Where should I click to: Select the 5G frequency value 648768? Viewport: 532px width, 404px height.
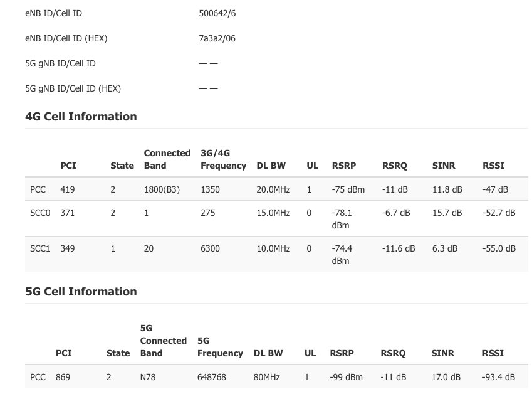(212, 378)
